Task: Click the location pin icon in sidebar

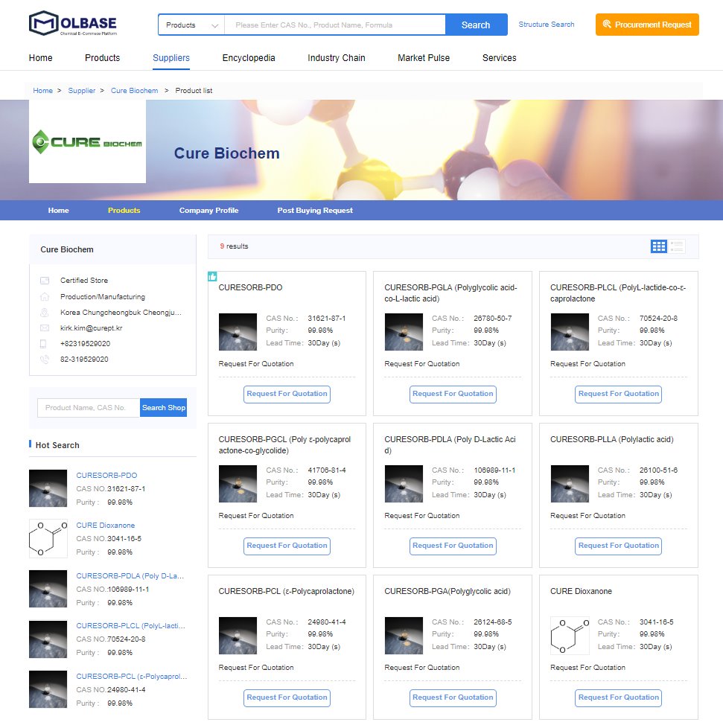Action: [x=45, y=313]
